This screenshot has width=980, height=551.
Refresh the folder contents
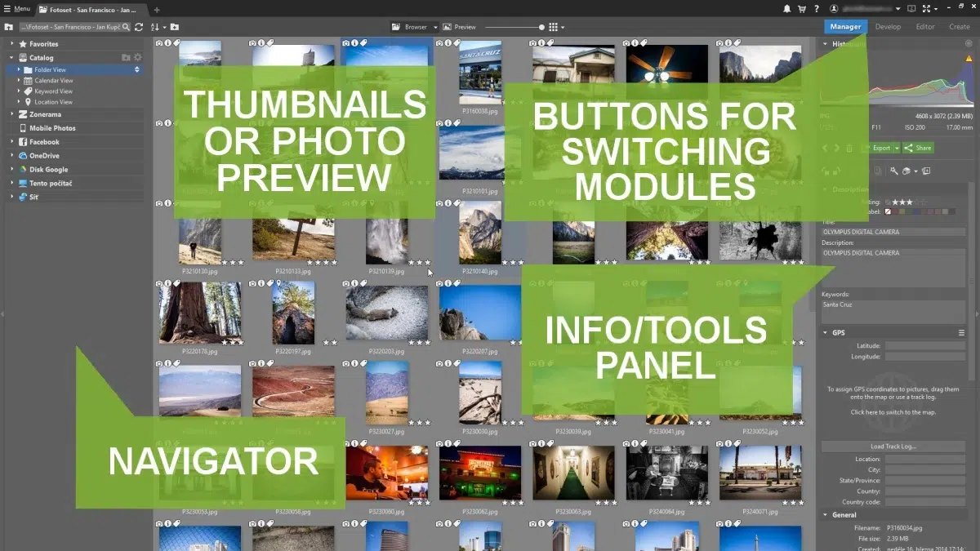click(x=139, y=27)
